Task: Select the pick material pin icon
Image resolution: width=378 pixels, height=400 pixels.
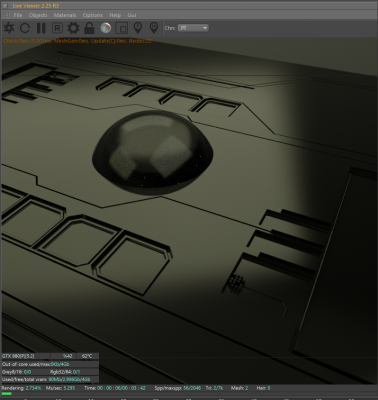Action: pos(154,28)
